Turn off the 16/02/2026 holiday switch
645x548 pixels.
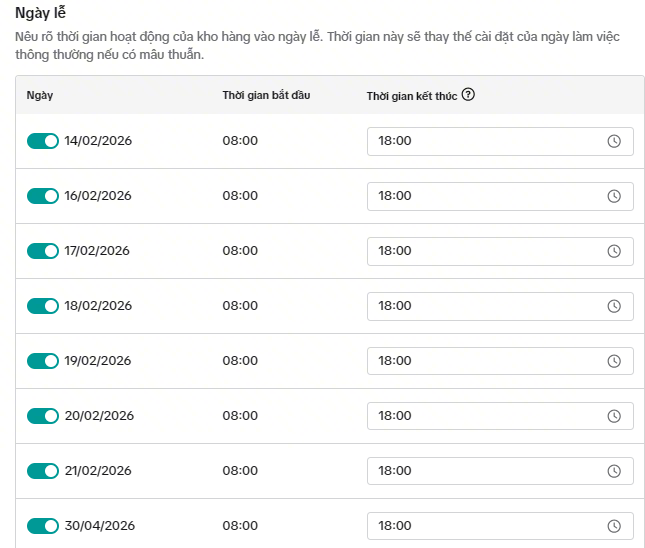pos(43,196)
